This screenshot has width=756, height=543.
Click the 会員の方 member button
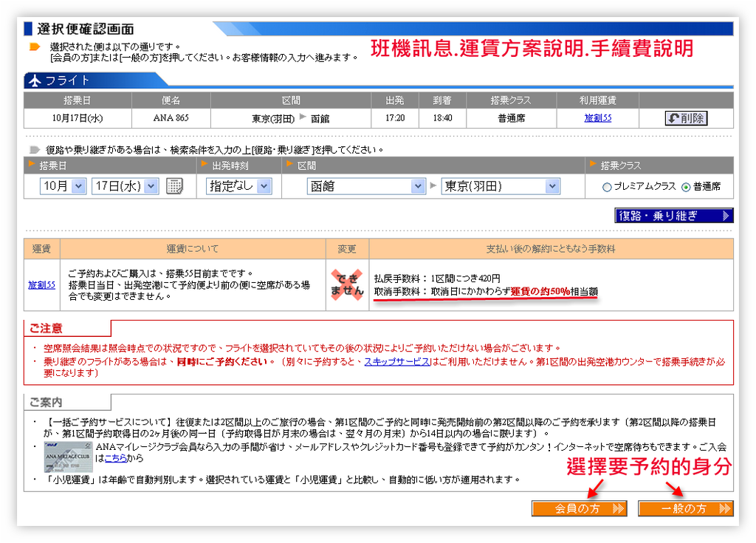pos(579,508)
